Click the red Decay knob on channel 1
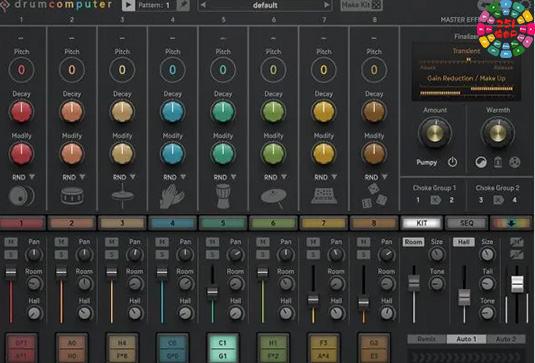535x363 pixels. point(21,112)
